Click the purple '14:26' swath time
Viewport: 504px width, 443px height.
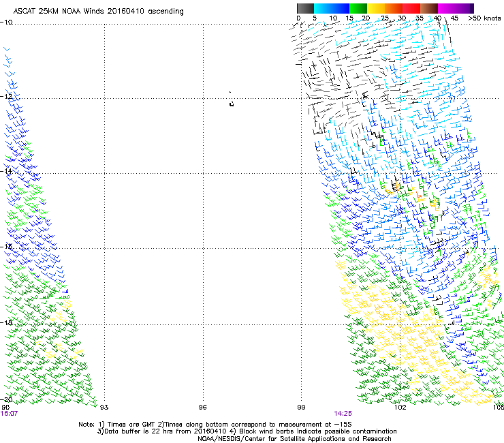[x=343, y=414]
